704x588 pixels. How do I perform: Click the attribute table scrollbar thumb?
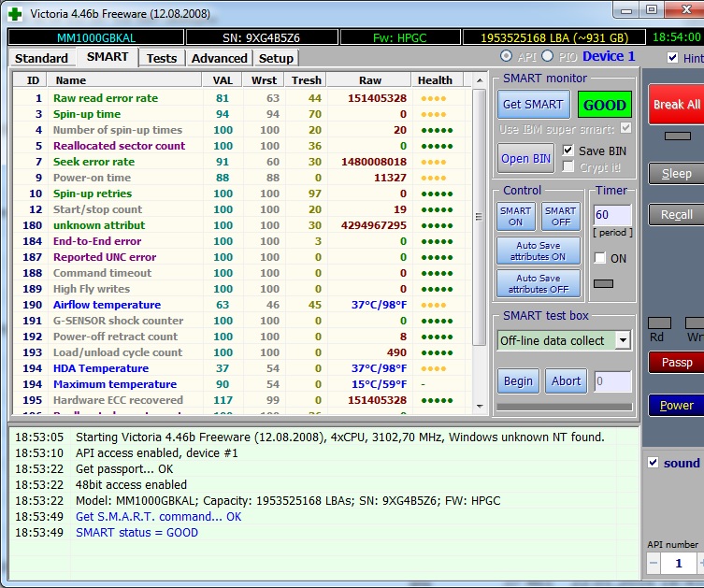click(x=479, y=217)
